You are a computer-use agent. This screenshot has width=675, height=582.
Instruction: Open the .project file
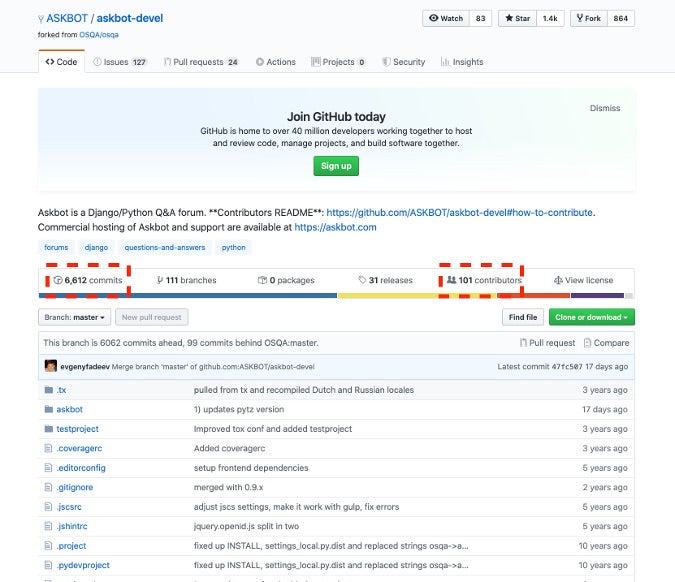(x=71, y=546)
